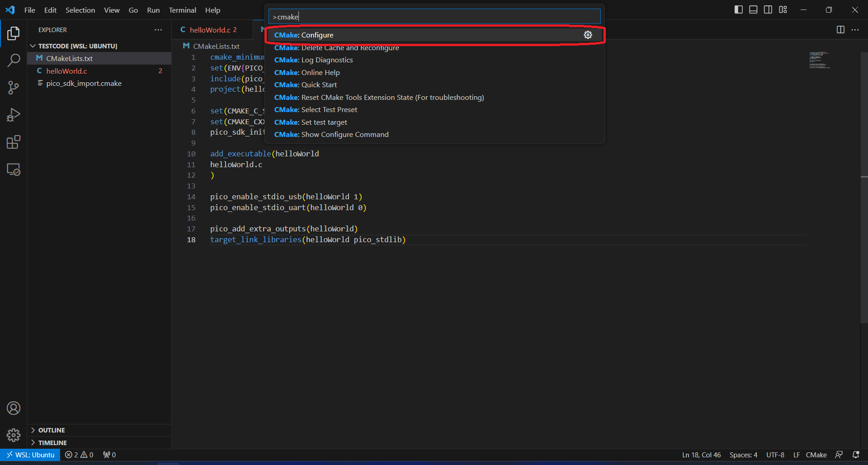Run CMake: Delete Cache and Reconfigure command

pos(336,48)
